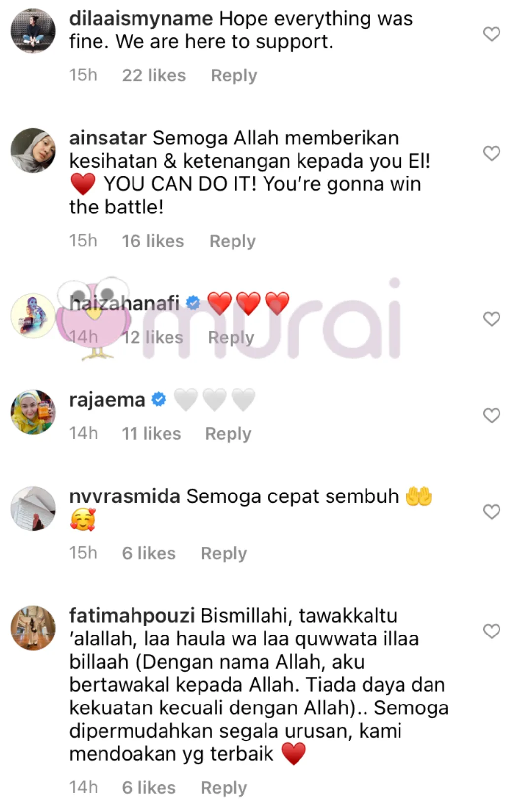Show 11 likes on rajaema's comment

151,434
